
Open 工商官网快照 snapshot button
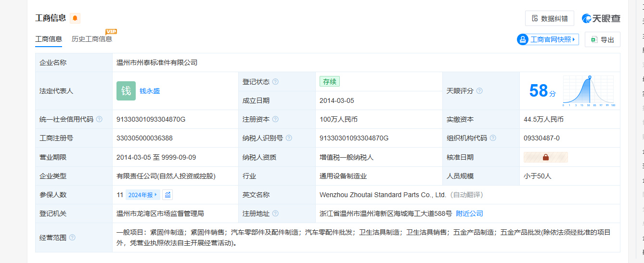coord(548,39)
